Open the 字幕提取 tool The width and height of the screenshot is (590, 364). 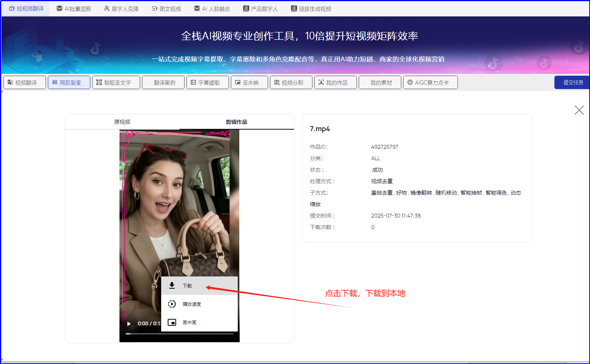(x=208, y=83)
